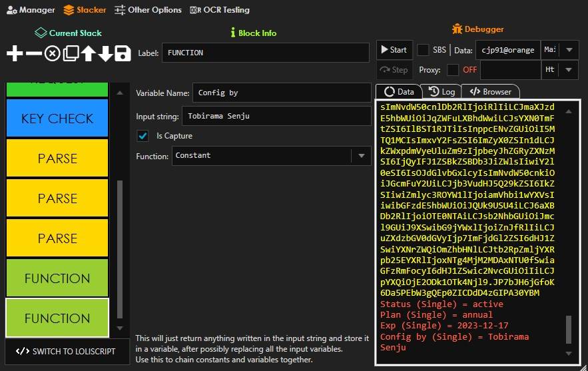The height and width of the screenshot is (371, 588).
Task: Click the add block plus icon
Action: [x=14, y=54]
